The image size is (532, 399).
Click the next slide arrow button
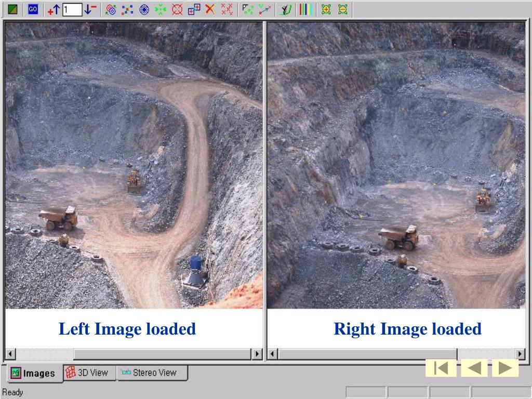point(505,368)
